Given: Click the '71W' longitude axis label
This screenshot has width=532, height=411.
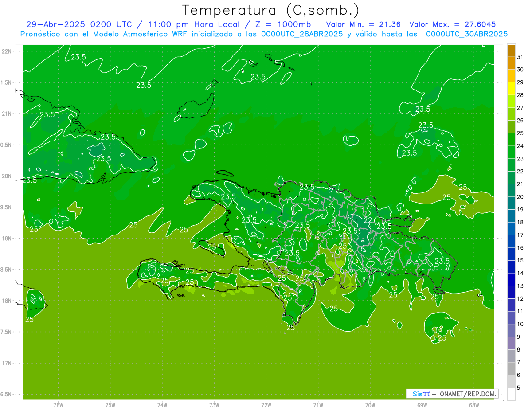Looking at the screenshot, I should (318, 405).
